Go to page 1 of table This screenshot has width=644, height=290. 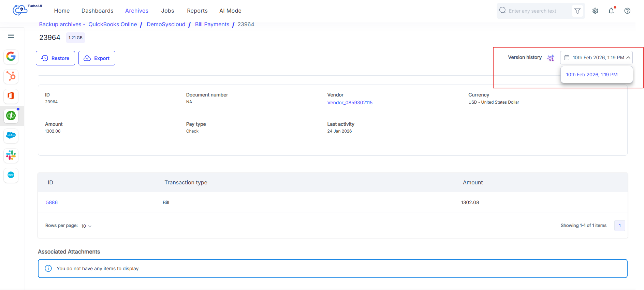click(620, 226)
